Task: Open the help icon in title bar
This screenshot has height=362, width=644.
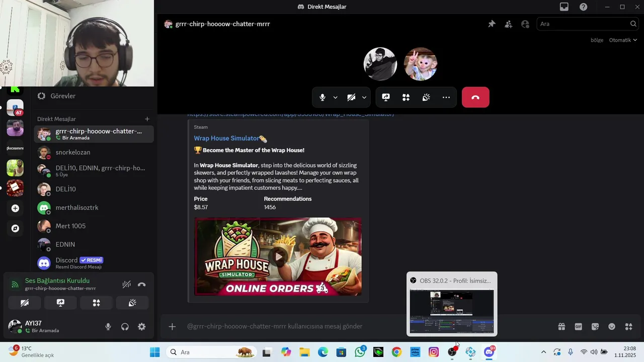Action: 583,7
